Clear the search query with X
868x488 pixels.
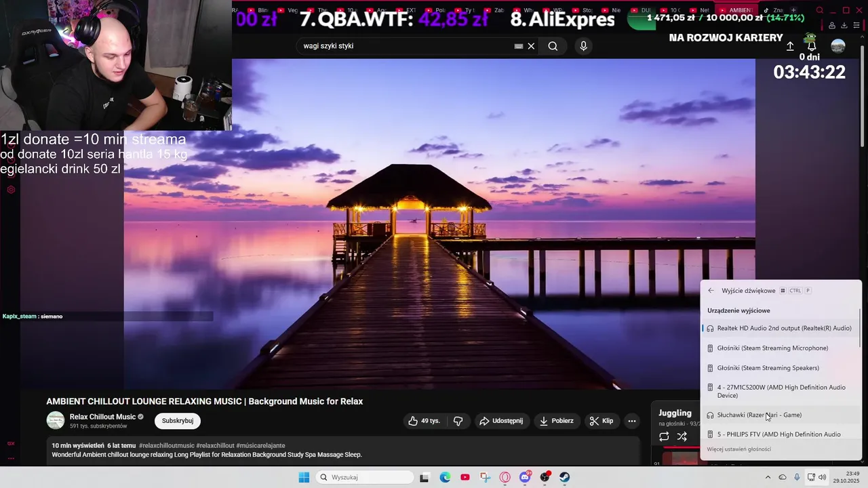[x=532, y=46]
